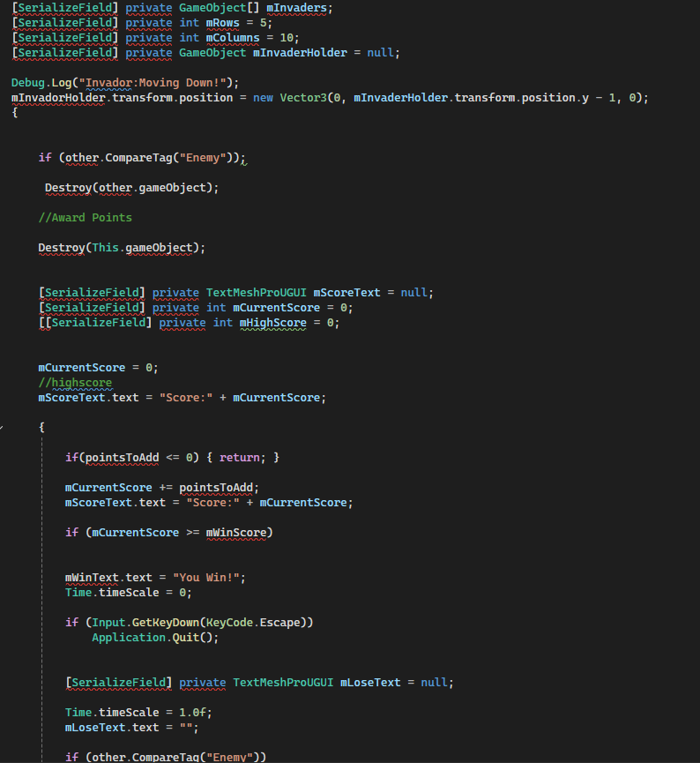700x763 pixels.
Task: Click the Vector3 type name
Action: coord(303,98)
